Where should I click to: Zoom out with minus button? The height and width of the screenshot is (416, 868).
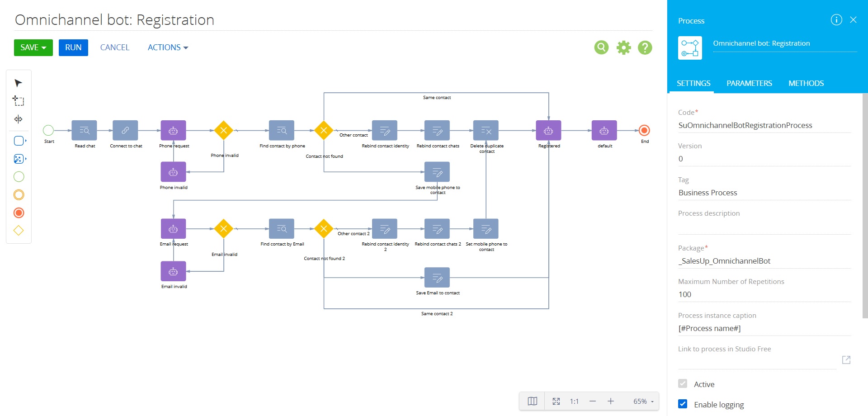(593, 402)
